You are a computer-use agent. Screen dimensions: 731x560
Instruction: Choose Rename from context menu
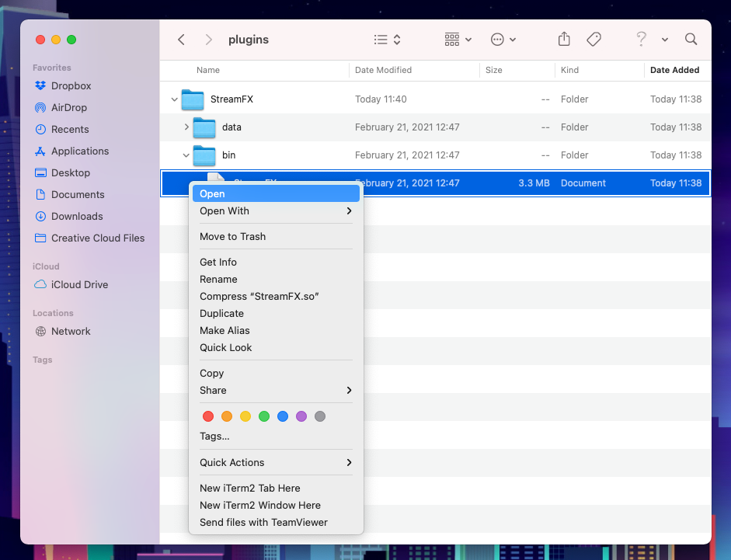(276, 280)
